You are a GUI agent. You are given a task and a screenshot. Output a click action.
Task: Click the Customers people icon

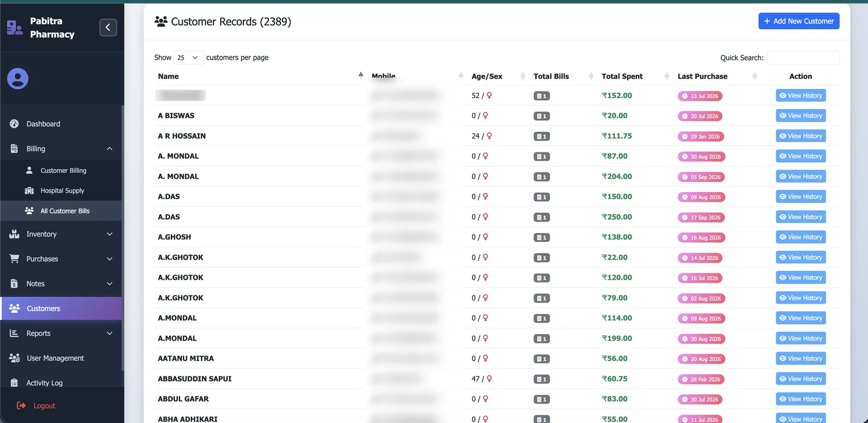[x=15, y=309]
